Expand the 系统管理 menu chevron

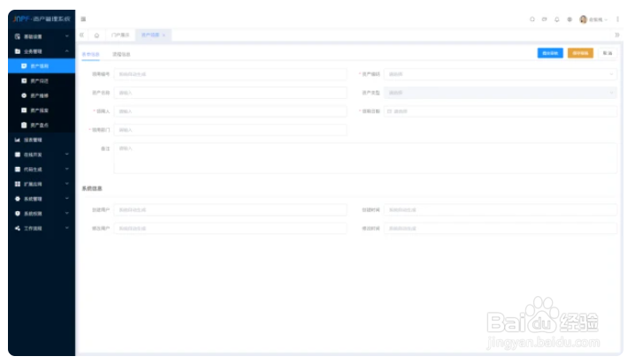(x=67, y=199)
